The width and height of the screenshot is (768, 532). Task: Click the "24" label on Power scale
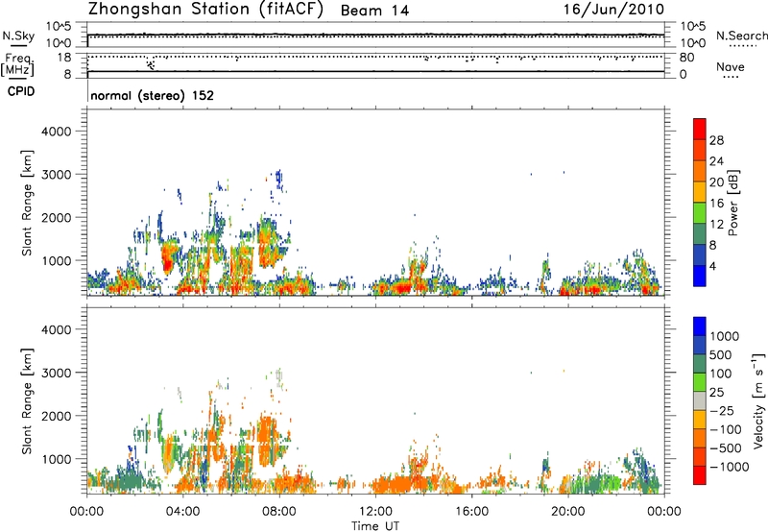point(716,161)
